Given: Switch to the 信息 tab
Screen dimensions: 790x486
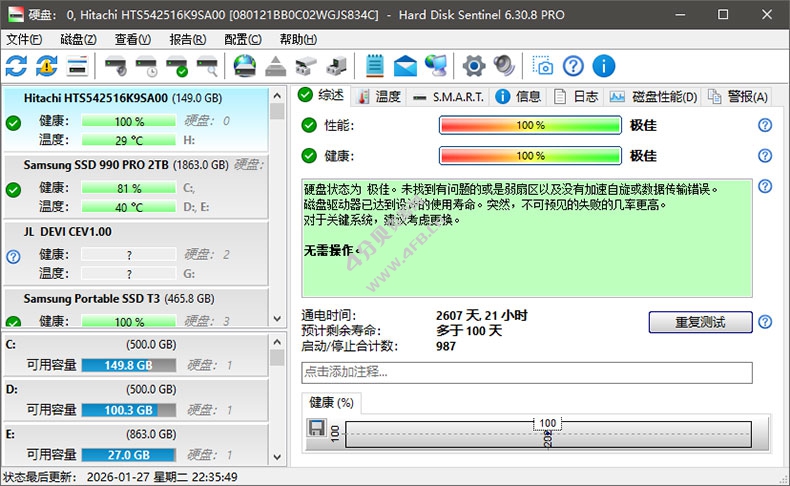Looking at the screenshot, I should (518, 96).
